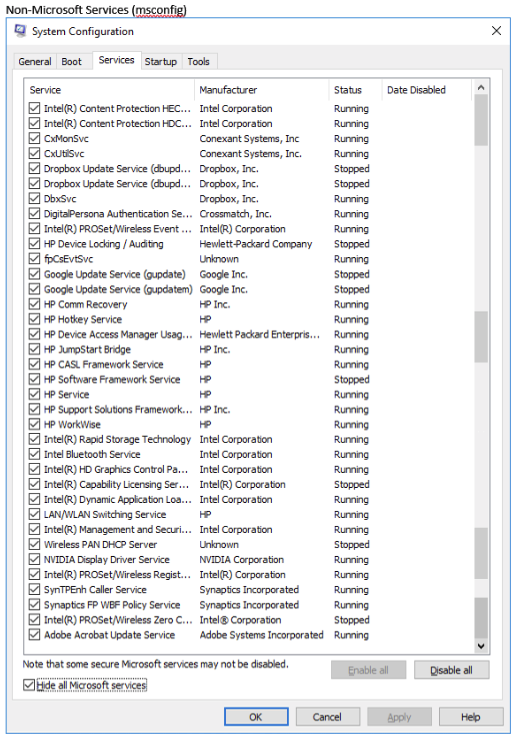The image size is (517, 738).
Task: Open the Boot tab
Action: tap(72, 62)
